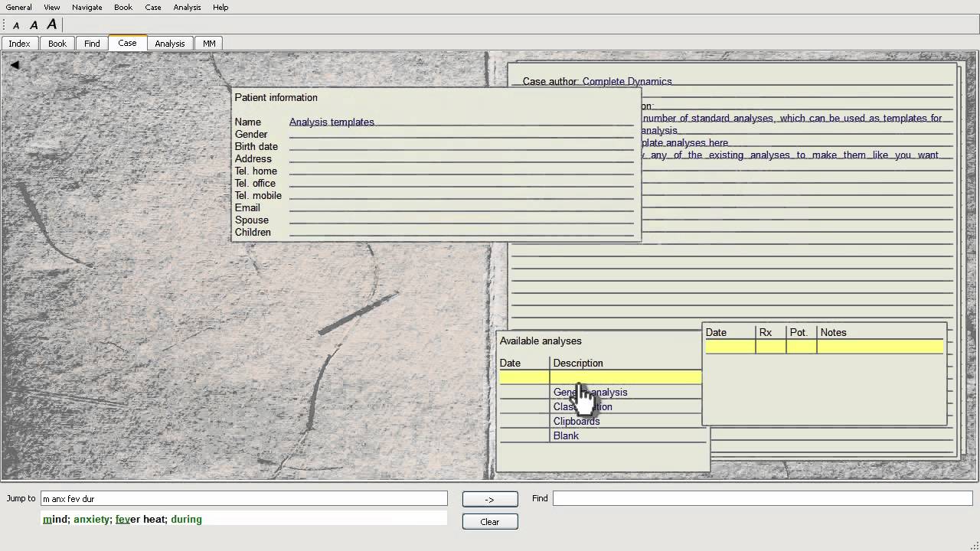Click the Tel. mobile field line
The image size is (980, 551).
click(462, 195)
